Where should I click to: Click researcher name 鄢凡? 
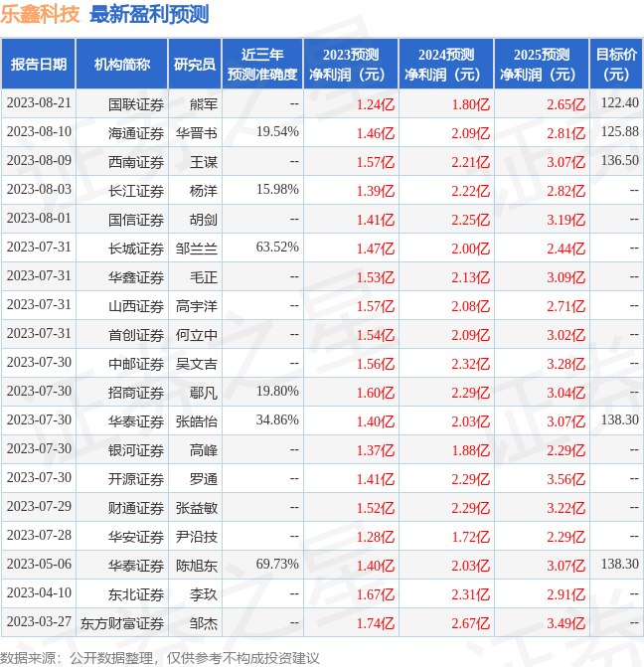[x=204, y=393]
